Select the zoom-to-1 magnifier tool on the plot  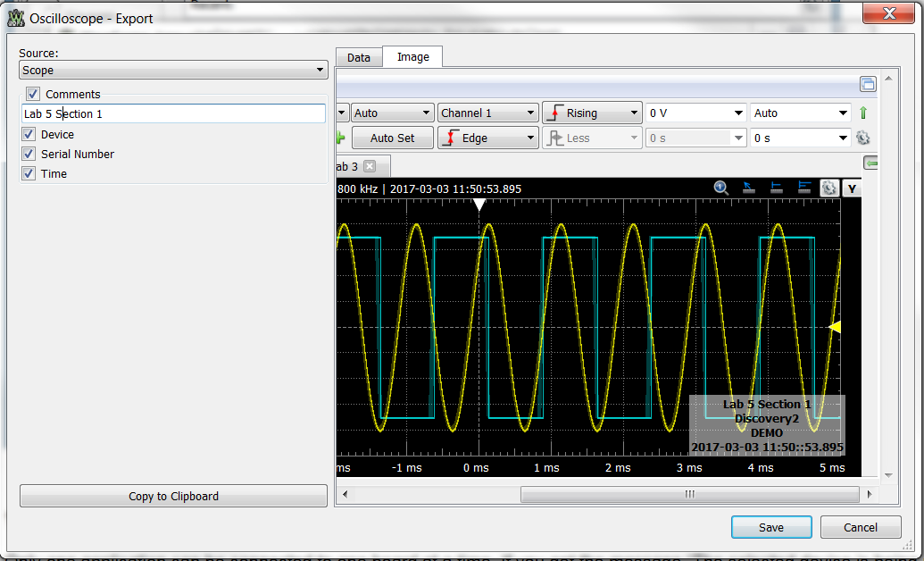pyautogui.click(x=721, y=188)
